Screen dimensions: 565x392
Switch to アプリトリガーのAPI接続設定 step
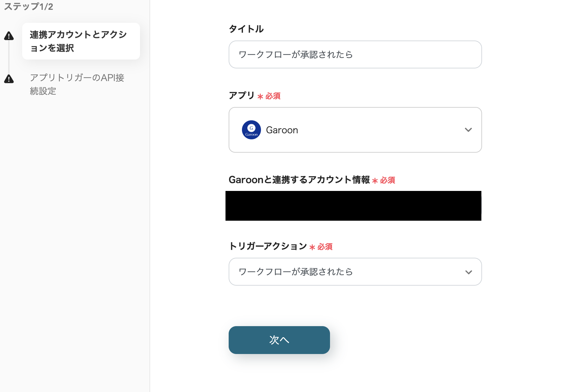click(x=77, y=84)
